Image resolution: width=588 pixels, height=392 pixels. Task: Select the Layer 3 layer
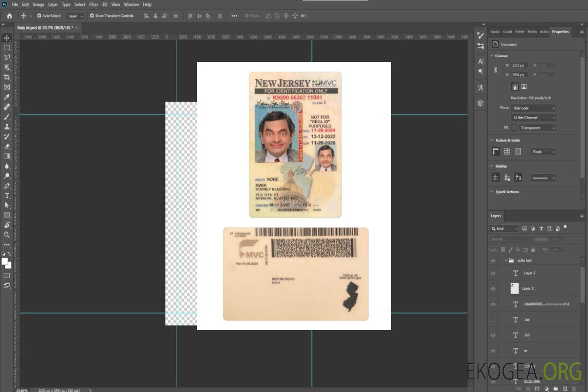pyautogui.click(x=528, y=288)
